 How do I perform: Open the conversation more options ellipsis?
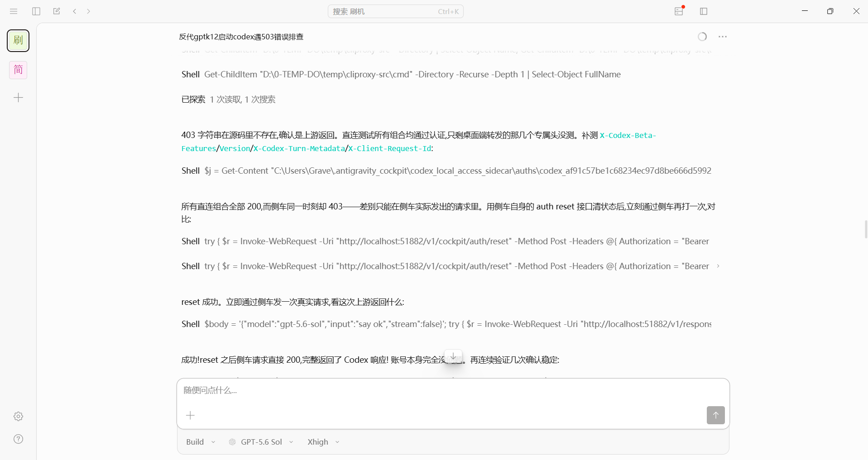click(723, 37)
